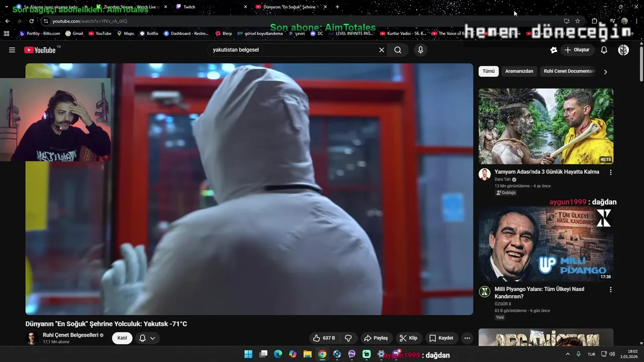Click the YouTube page vertical scrollbar
This screenshot has height=362, width=644.
[x=641, y=63]
